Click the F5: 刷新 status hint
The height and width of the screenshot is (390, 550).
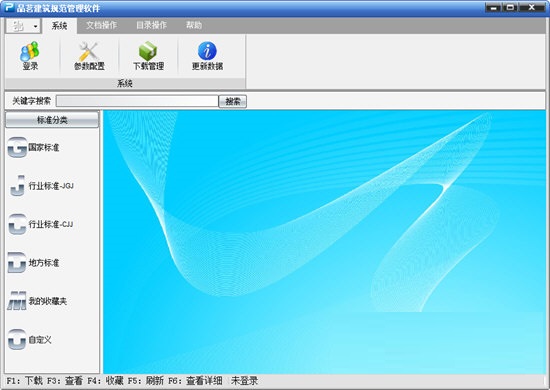pyautogui.click(x=146, y=381)
